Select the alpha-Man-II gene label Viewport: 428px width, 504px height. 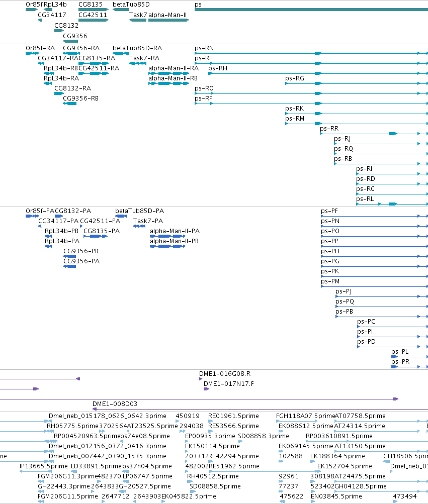(x=167, y=15)
